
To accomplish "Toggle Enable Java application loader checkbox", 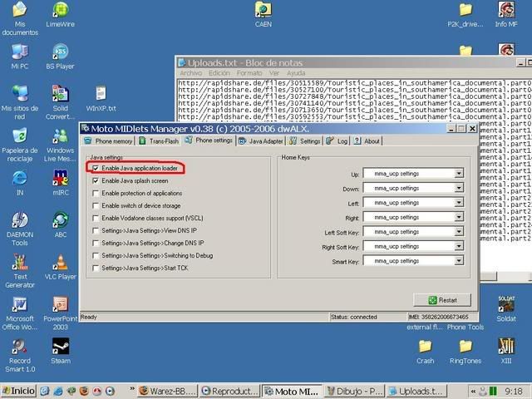I will (x=96, y=168).
